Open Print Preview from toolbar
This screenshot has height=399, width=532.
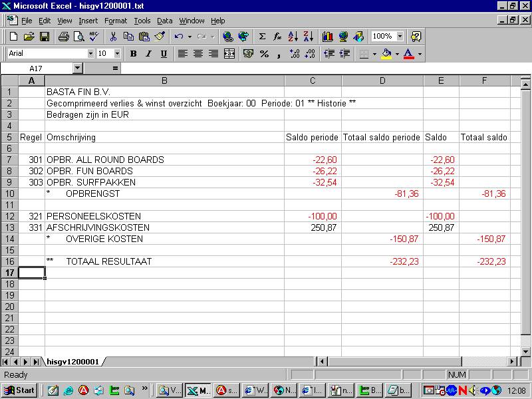pyautogui.click(x=78, y=37)
